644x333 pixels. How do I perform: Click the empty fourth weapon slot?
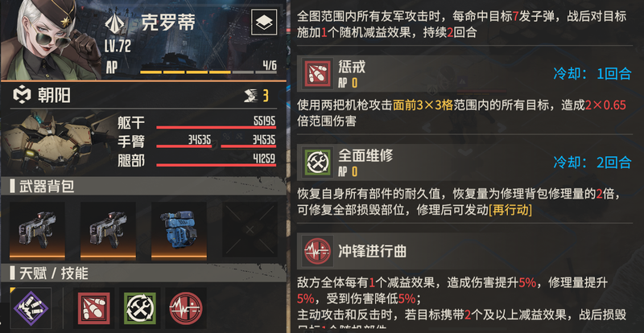pyautogui.click(x=250, y=230)
